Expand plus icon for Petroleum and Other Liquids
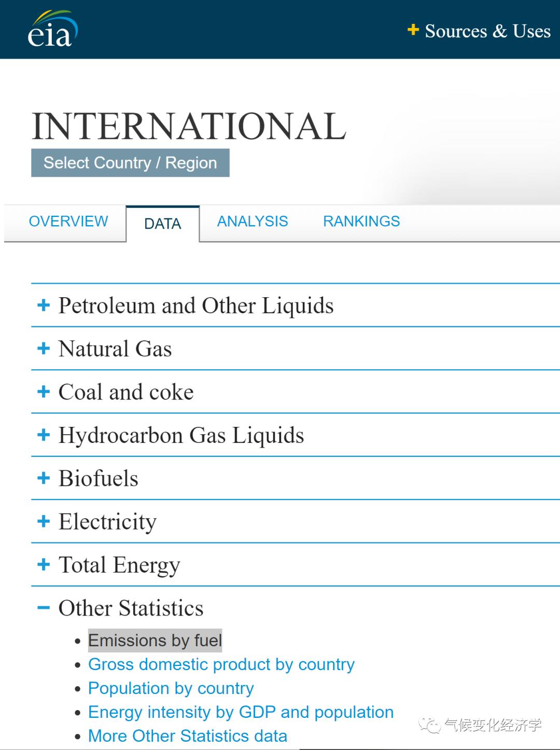 [x=44, y=305]
